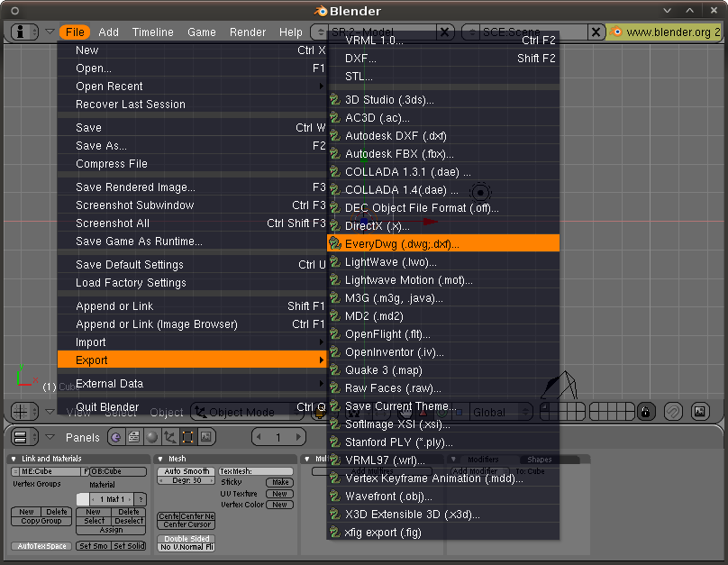Click the render preview icon in viewport header

700,412
